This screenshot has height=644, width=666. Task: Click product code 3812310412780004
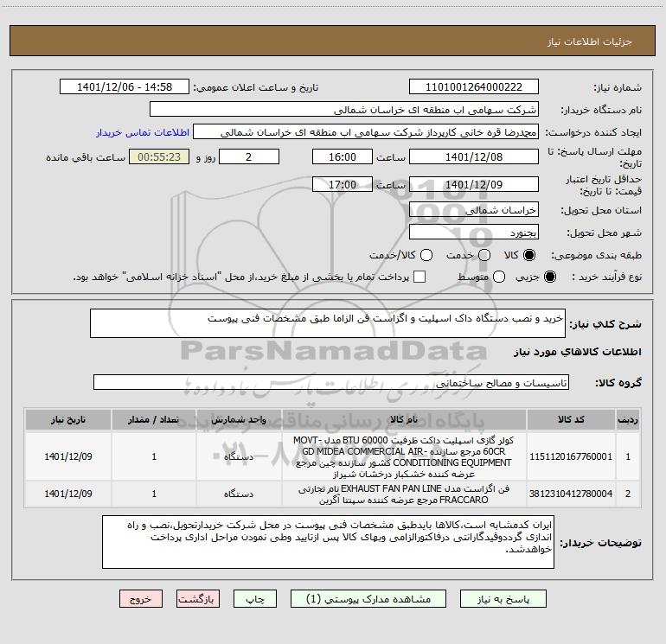[571, 494]
